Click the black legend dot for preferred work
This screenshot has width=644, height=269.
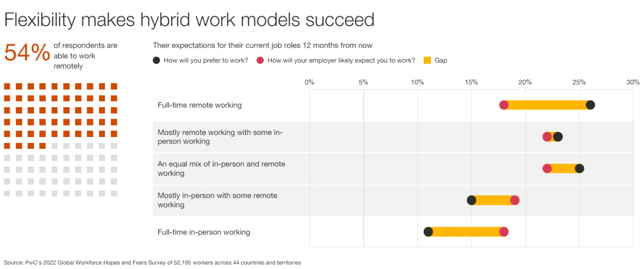[x=156, y=60]
